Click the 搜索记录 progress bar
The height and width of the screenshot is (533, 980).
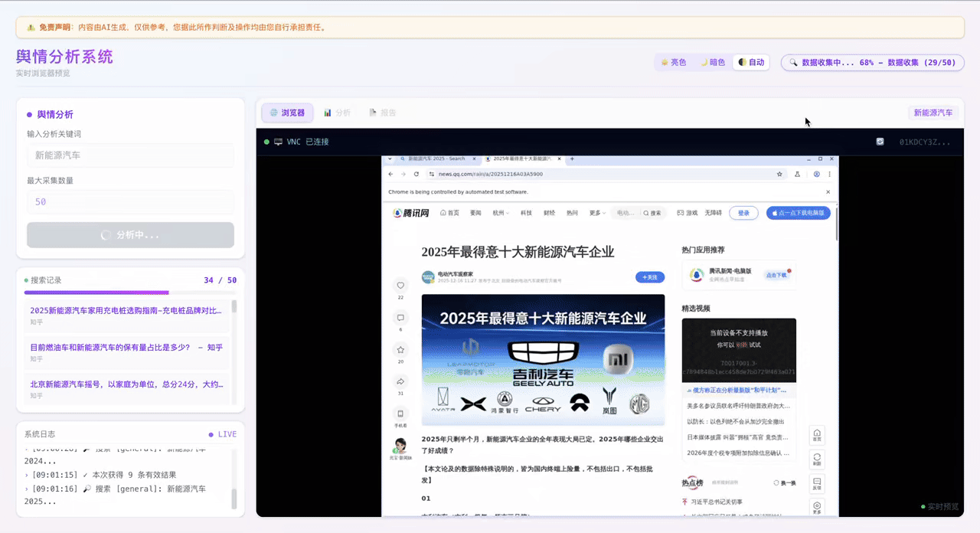coord(130,292)
